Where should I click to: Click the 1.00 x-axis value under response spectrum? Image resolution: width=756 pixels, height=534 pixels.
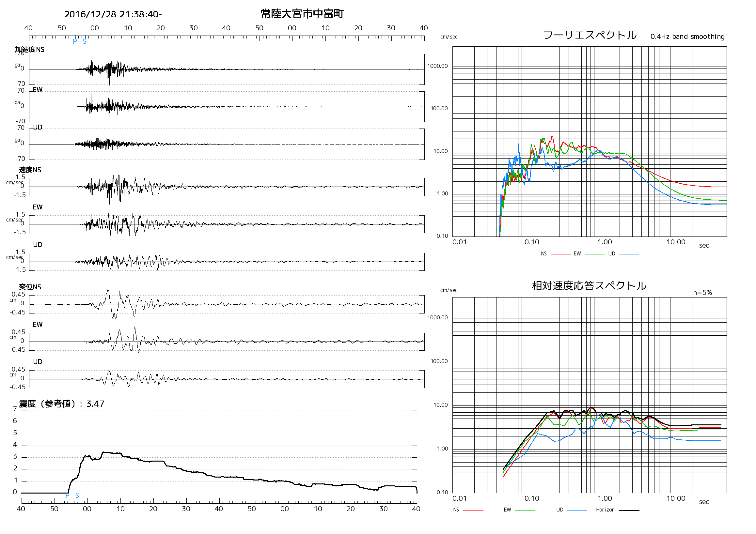pos(605,498)
